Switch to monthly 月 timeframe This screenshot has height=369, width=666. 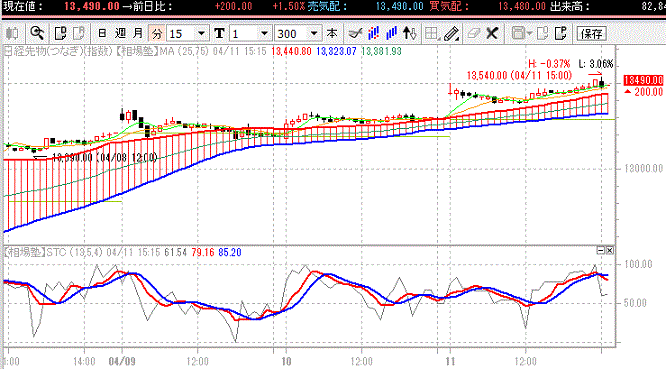point(138,33)
